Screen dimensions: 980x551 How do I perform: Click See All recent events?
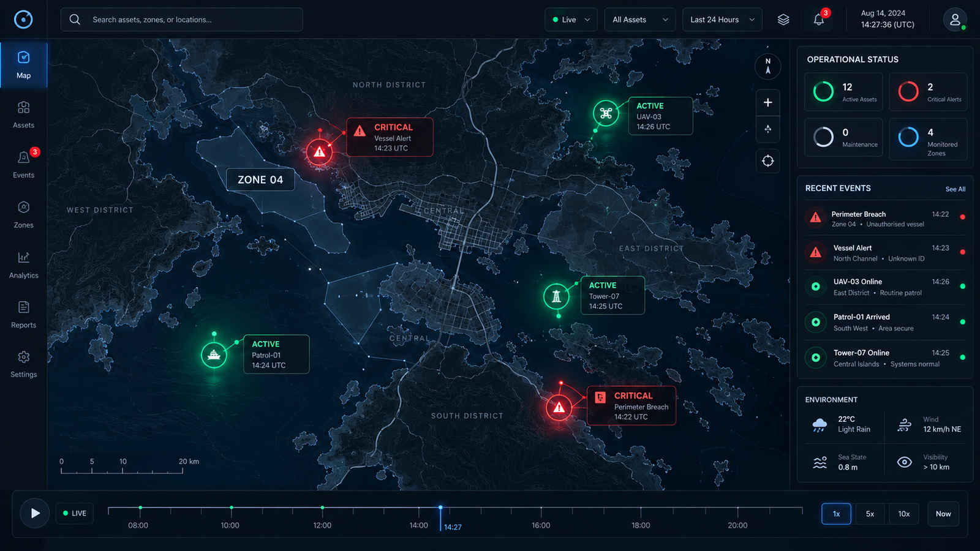(x=955, y=189)
